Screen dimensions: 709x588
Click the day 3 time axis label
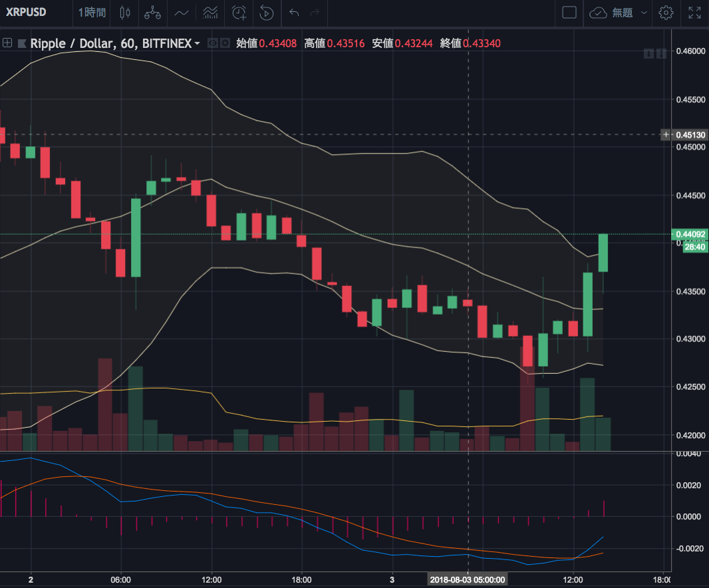tap(392, 580)
